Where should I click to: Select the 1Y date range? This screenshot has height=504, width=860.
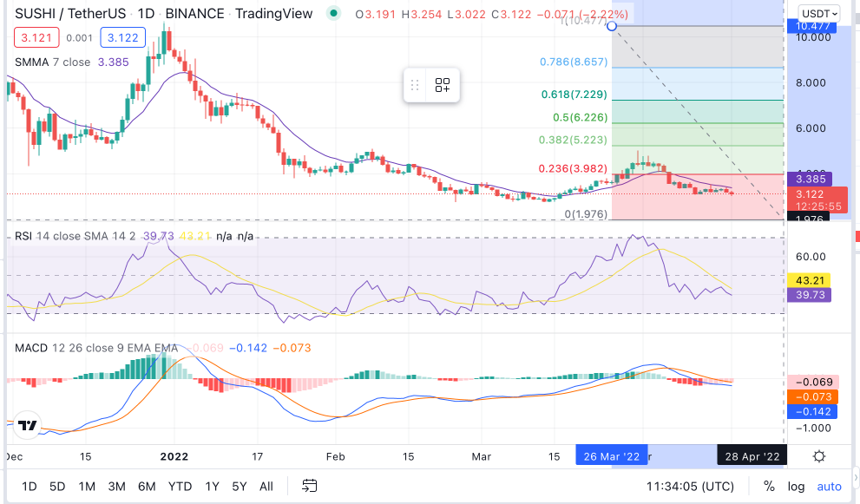tap(212, 487)
